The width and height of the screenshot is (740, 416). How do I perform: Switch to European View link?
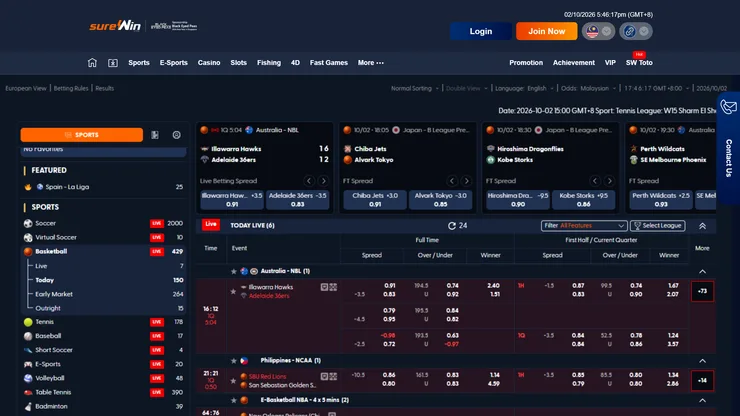tap(26, 88)
